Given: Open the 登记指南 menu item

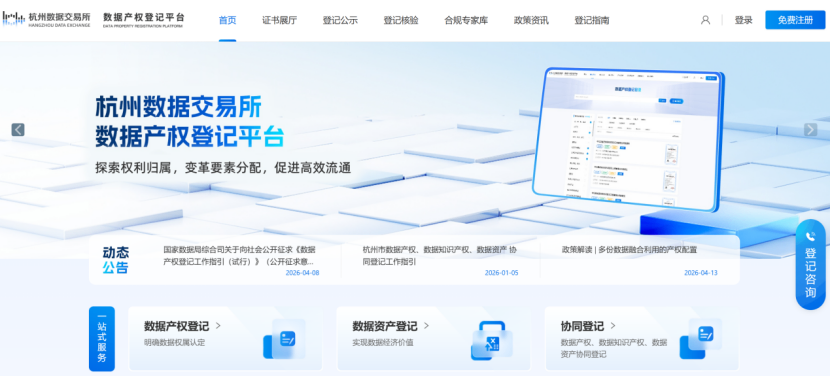Looking at the screenshot, I should click(591, 20).
